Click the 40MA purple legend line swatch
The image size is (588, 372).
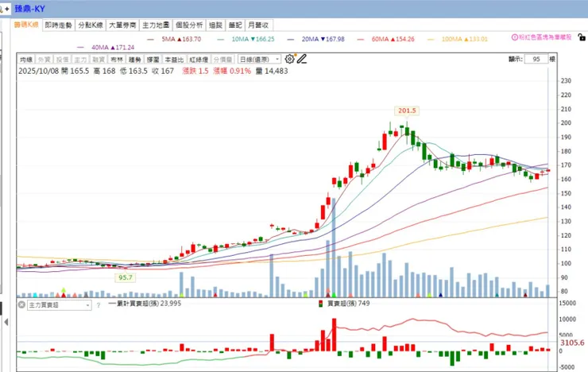(80, 48)
